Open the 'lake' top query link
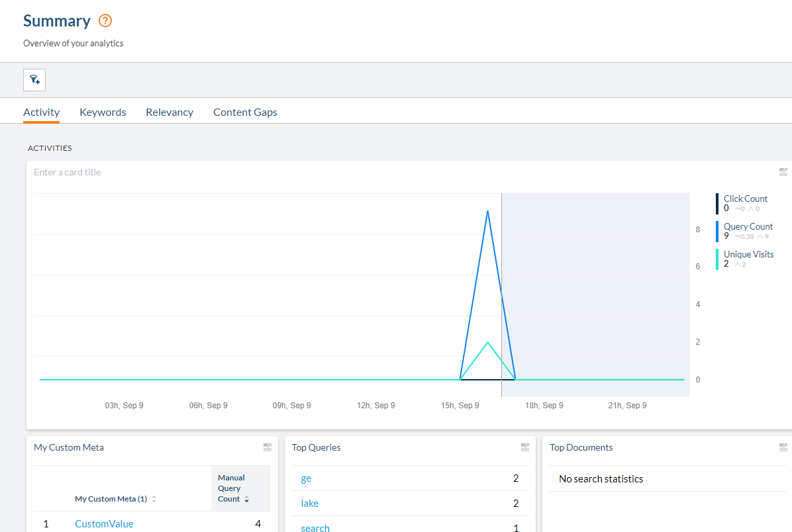Viewport: 792px width, 532px height. click(x=310, y=504)
